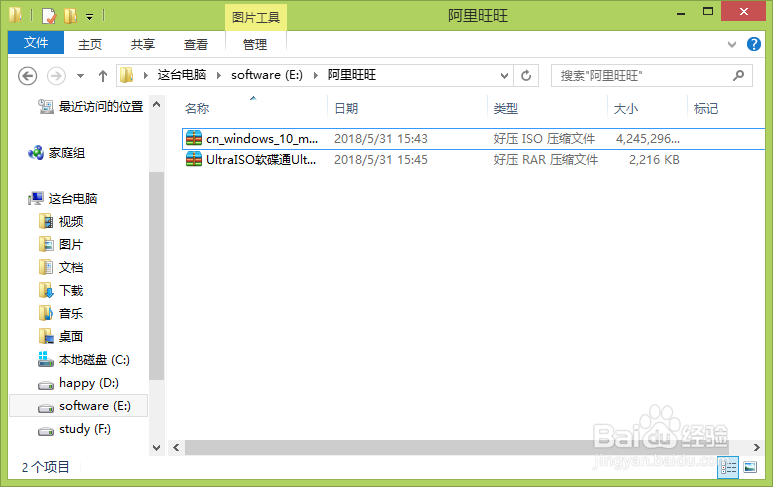
Task: Click the properties icon in quick access toolbar
Action: pos(49,16)
